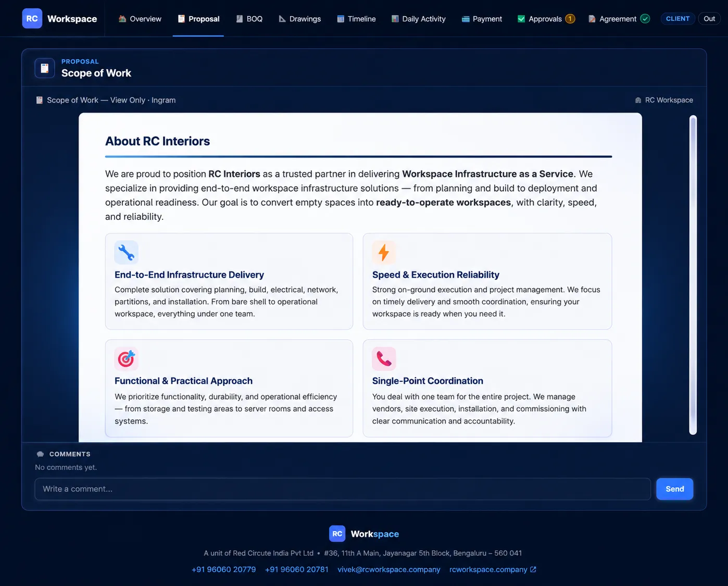Click the wrench icon on the Infrastructure Delivery card
Screen dimensions: 728x586
126,252
